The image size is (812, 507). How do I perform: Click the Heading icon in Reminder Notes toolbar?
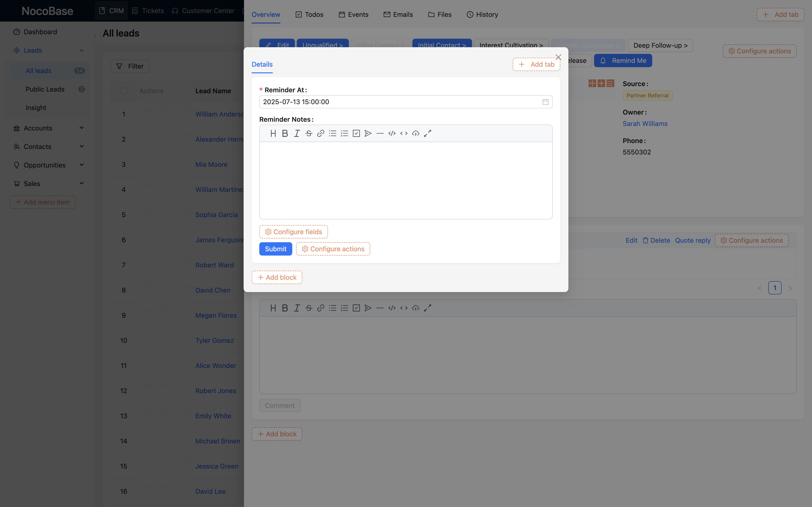(x=273, y=134)
